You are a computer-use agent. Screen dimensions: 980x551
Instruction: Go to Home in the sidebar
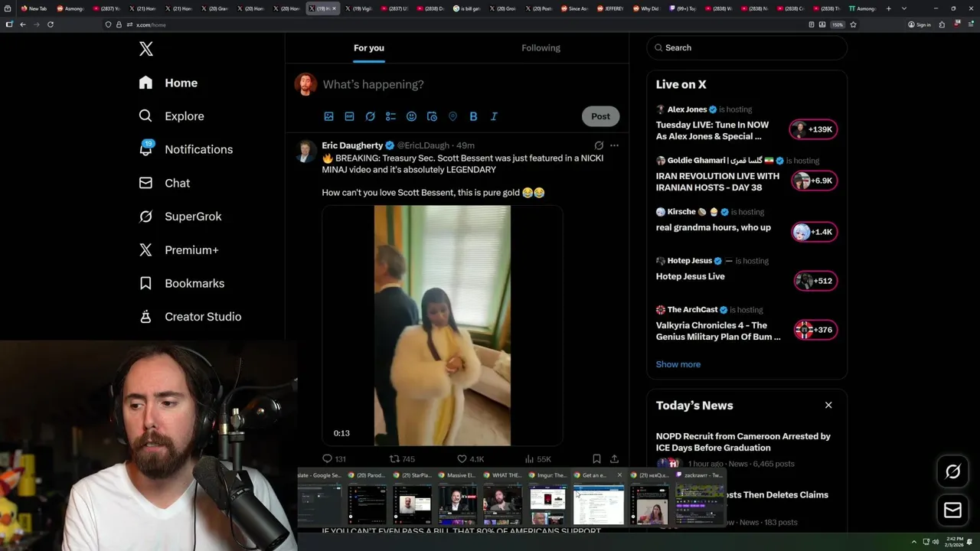pos(168,83)
